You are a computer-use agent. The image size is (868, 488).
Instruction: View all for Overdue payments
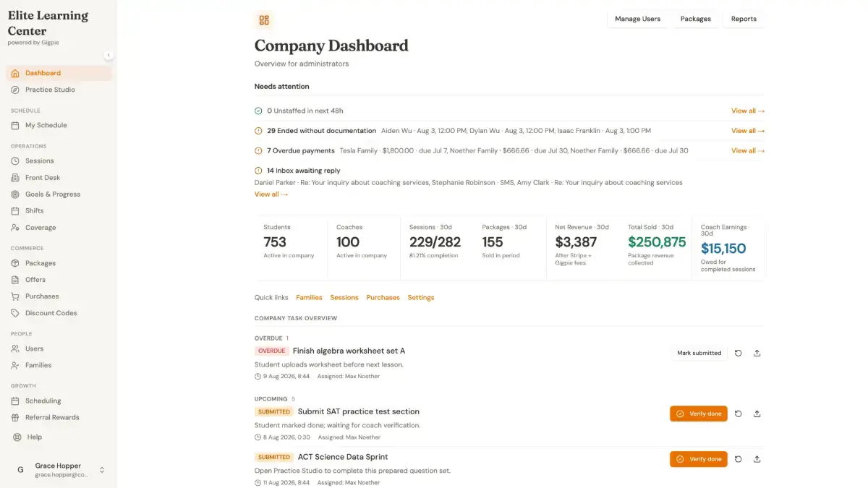[748, 150]
